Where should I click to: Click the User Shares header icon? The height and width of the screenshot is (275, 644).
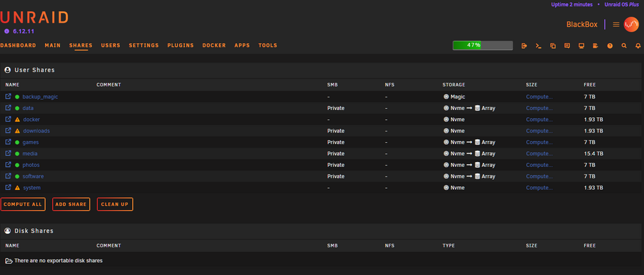point(7,70)
